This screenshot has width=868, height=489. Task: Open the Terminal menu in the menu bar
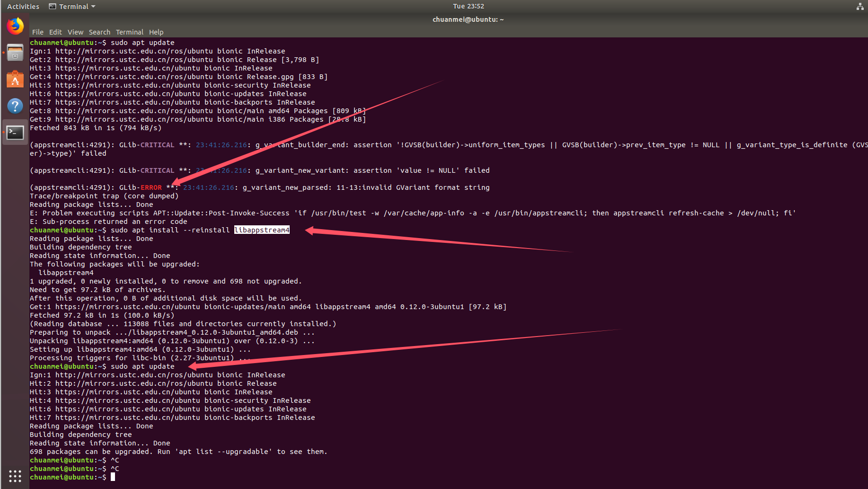coord(130,32)
